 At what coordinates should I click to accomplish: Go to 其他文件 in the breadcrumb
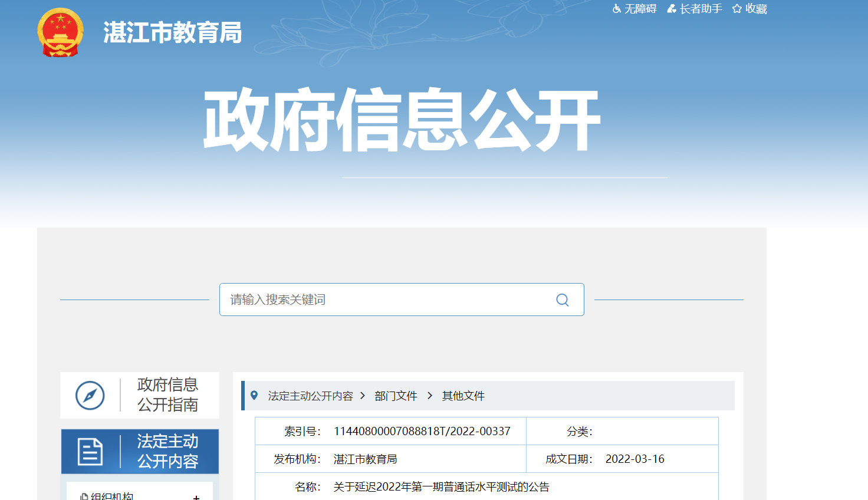coord(463,396)
